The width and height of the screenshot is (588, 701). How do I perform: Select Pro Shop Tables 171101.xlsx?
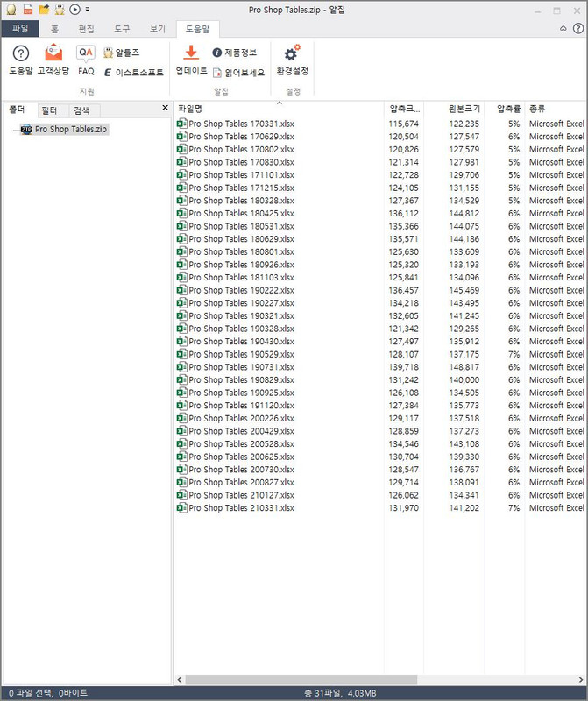241,174
